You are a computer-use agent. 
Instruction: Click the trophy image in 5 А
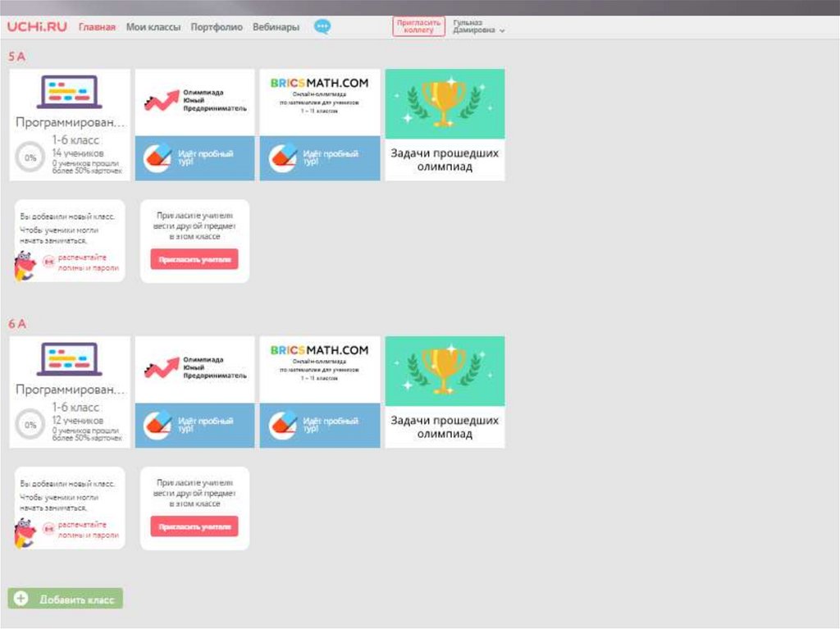coord(445,103)
